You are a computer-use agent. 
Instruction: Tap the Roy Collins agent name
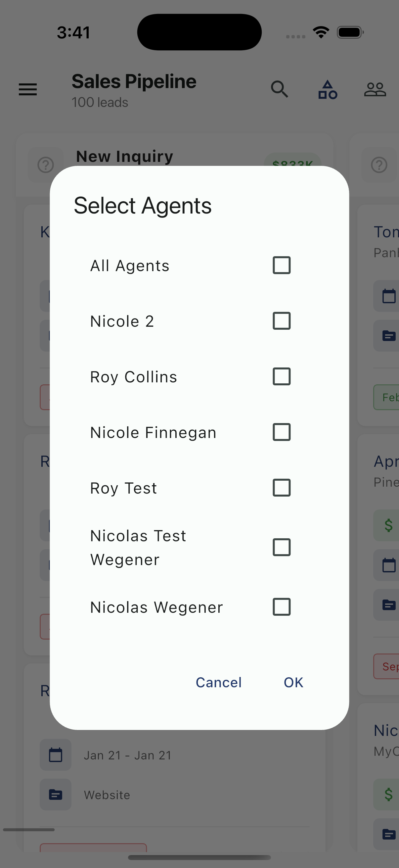[x=134, y=377]
